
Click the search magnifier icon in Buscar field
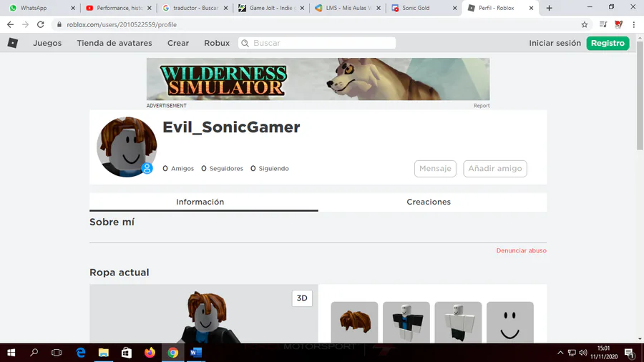click(245, 43)
